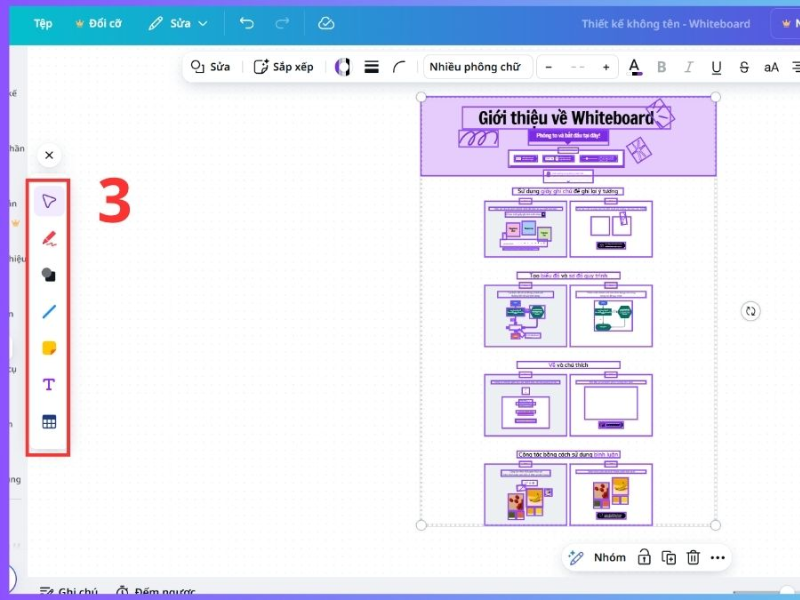Toggle underline formatting

pos(715,66)
